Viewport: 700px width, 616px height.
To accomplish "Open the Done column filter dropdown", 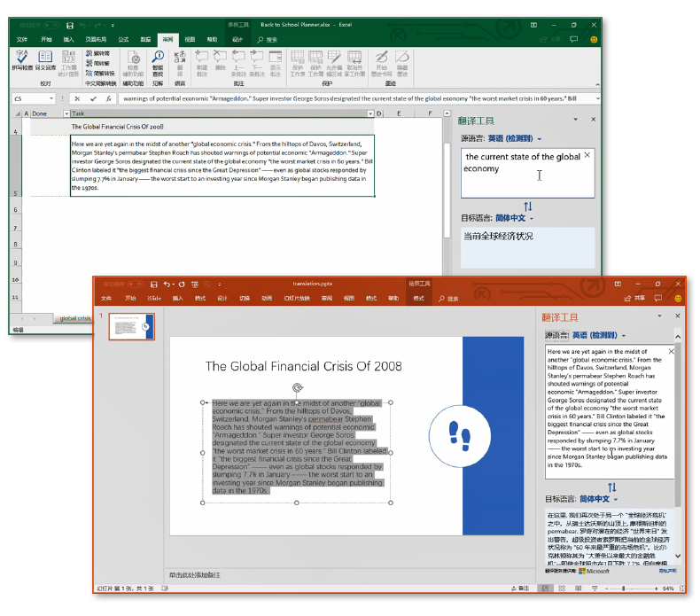I will coord(66,114).
